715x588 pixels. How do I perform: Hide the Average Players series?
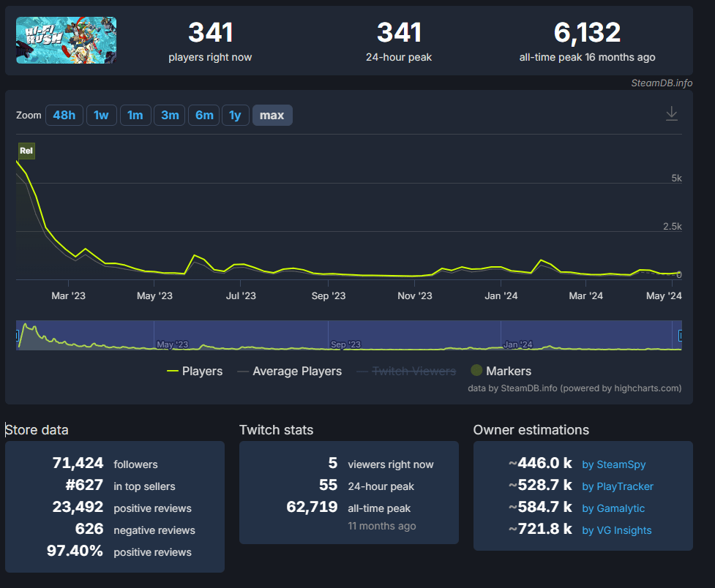coord(289,372)
